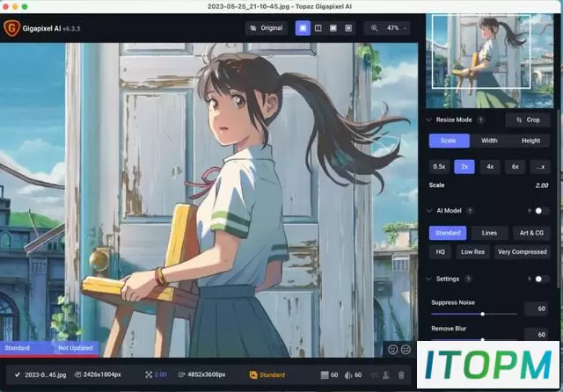Viewport: 563px width, 392px height.
Task: Click the Standard model icon in file row
Action: (x=253, y=375)
